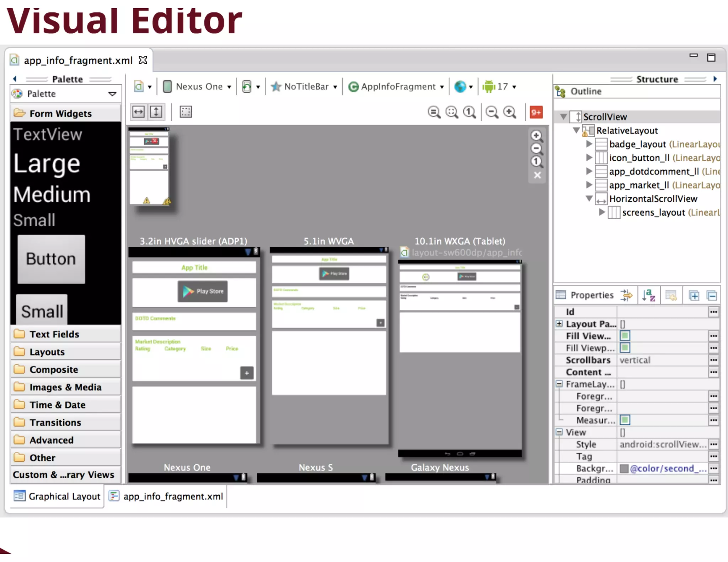Select the app_info_fragment.xml editor tab
728x562 pixels.
[x=78, y=60]
